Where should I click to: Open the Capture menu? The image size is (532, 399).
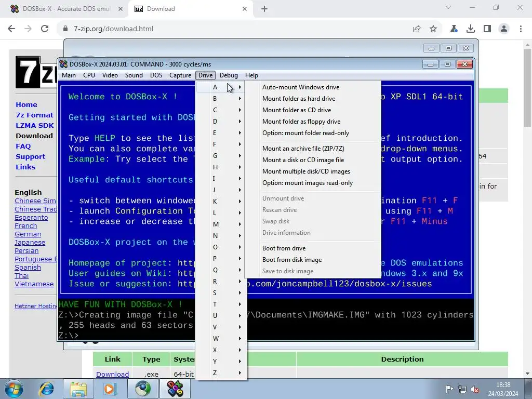180,75
